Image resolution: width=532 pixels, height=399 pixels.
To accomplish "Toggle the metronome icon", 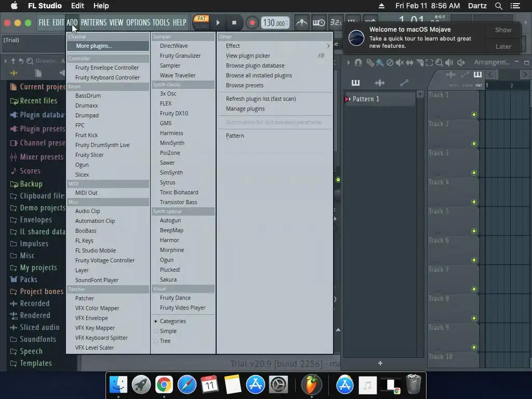I will pyautogui.click(x=301, y=23).
